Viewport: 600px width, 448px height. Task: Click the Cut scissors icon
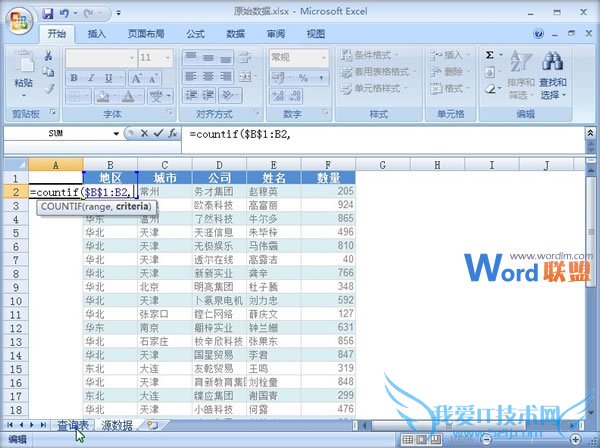pos(48,56)
